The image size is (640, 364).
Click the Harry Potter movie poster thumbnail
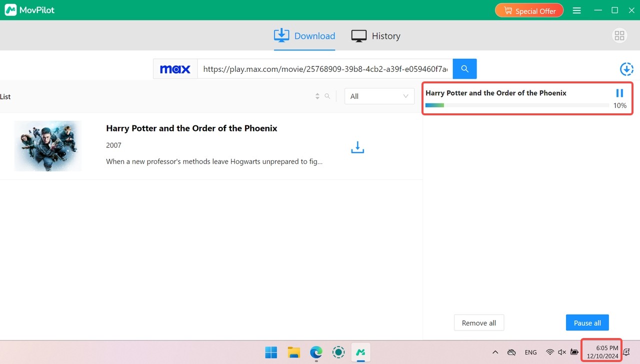pos(48,146)
